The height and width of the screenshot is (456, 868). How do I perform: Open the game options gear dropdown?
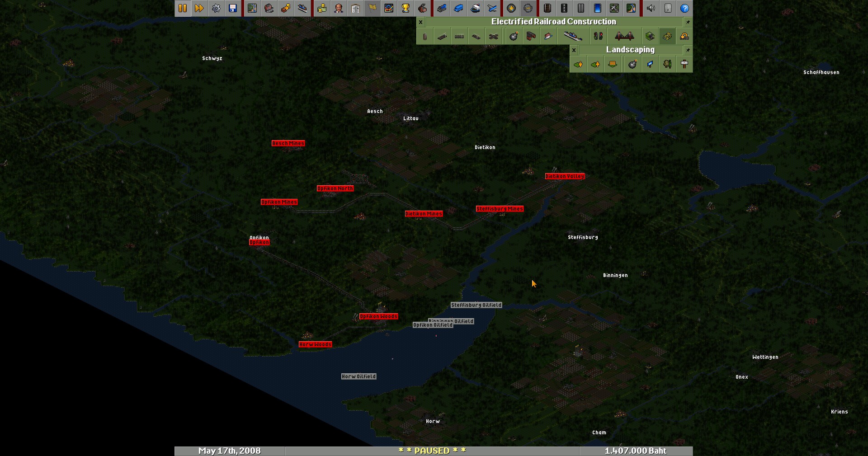pos(216,8)
